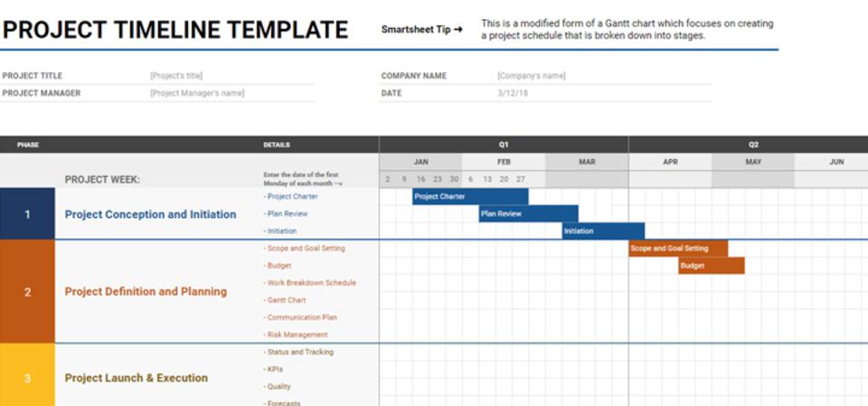868x406 pixels.
Task: Select the orange phase 2 number cell
Action: coord(27,291)
